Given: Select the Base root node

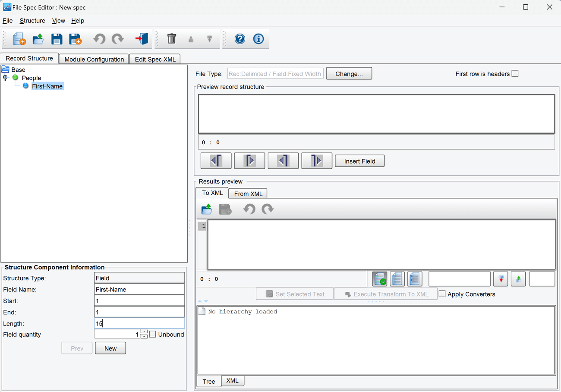Looking at the screenshot, I should 18,70.
